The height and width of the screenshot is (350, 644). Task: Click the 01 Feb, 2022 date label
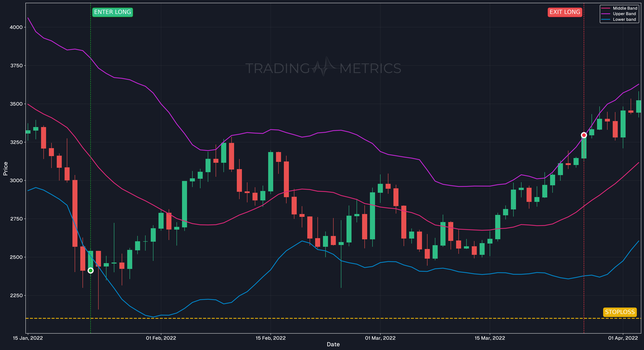161,338
